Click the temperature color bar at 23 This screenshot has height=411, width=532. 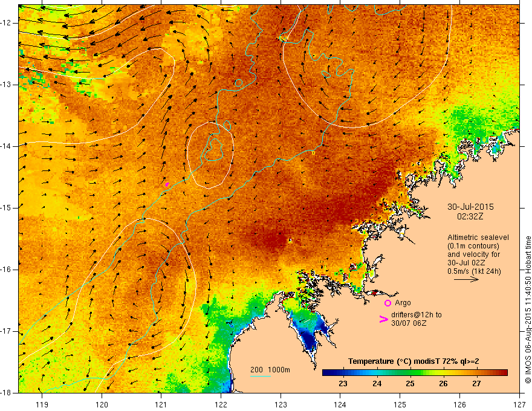click(343, 373)
